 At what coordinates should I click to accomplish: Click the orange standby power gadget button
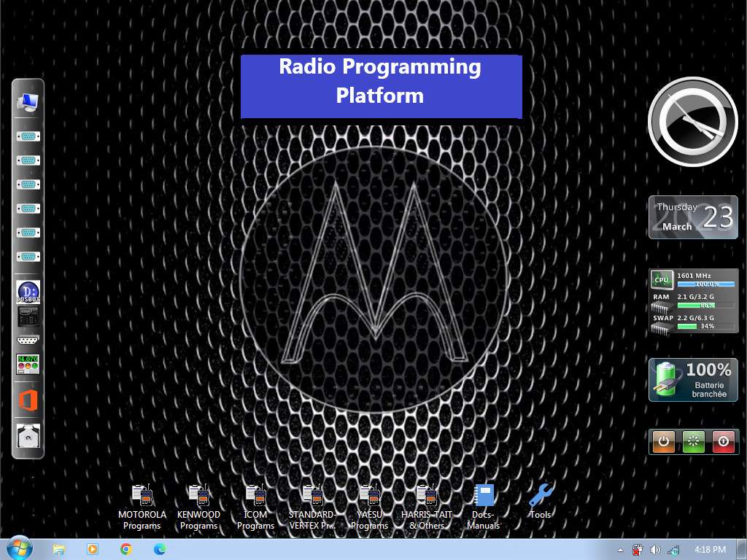[663, 441]
